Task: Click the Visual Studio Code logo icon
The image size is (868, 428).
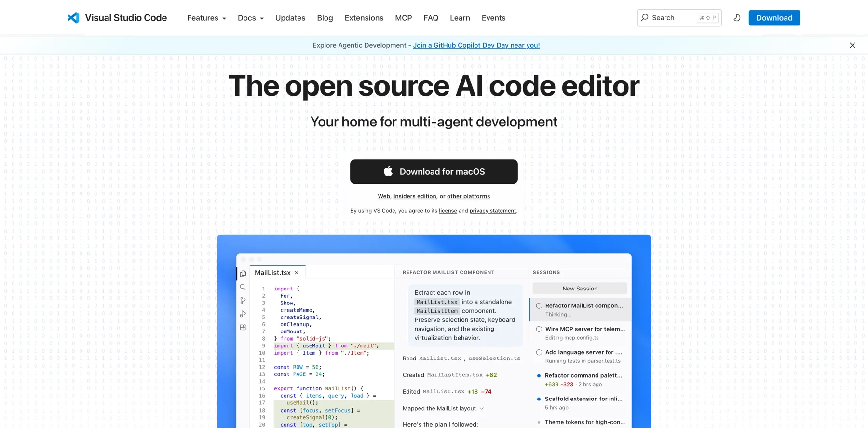Action: [x=73, y=18]
